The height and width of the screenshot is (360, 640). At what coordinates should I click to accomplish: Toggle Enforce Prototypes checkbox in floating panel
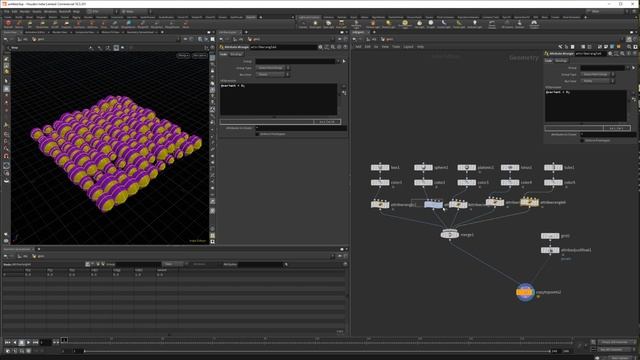click(x=582, y=140)
